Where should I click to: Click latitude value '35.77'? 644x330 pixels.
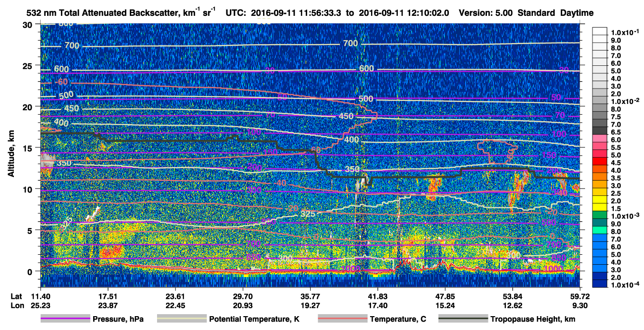(x=310, y=296)
